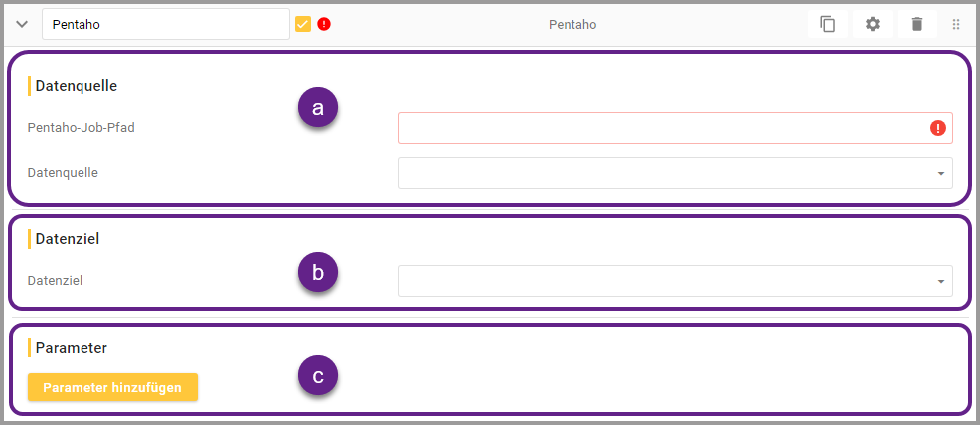Image resolution: width=980 pixels, height=425 pixels.
Task: Click the purple annotation marker c
Action: pyautogui.click(x=318, y=376)
